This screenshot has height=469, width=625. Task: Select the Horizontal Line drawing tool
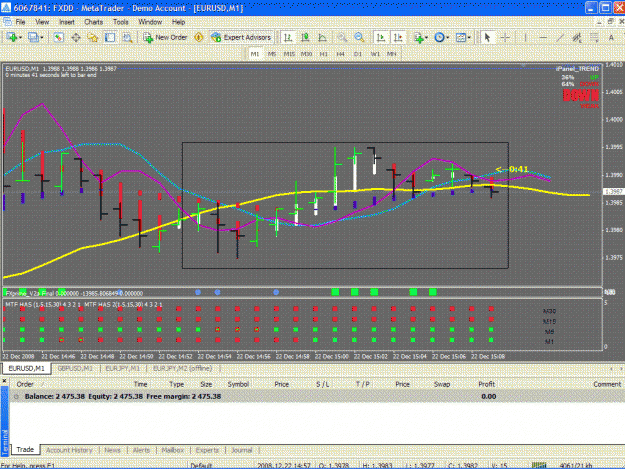(542, 37)
